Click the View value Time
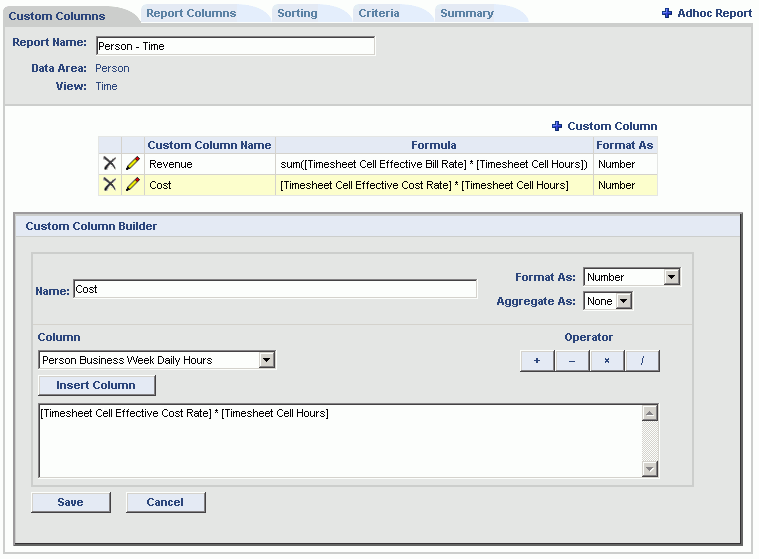This screenshot has width=759, height=559. (106, 86)
